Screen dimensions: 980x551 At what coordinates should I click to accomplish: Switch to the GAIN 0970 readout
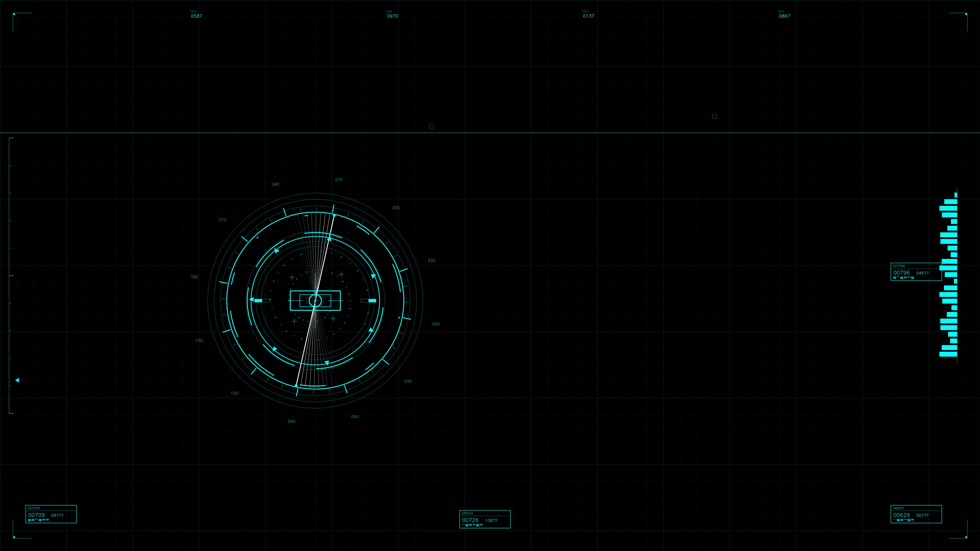coord(392,16)
